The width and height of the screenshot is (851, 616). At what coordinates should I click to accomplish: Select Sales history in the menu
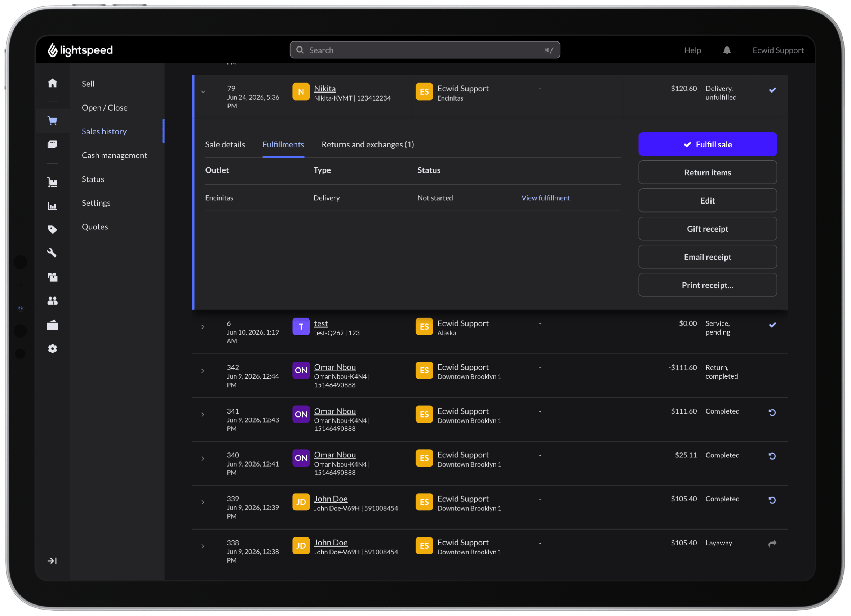pyautogui.click(x=104, y=131)
